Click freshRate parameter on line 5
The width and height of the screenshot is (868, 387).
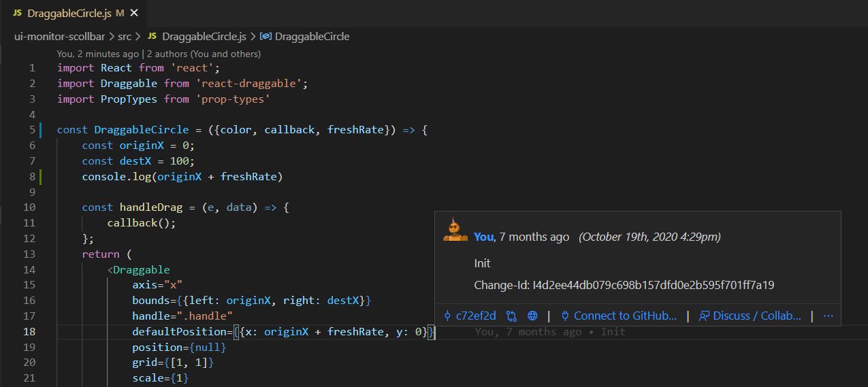[x=355, y=130]
